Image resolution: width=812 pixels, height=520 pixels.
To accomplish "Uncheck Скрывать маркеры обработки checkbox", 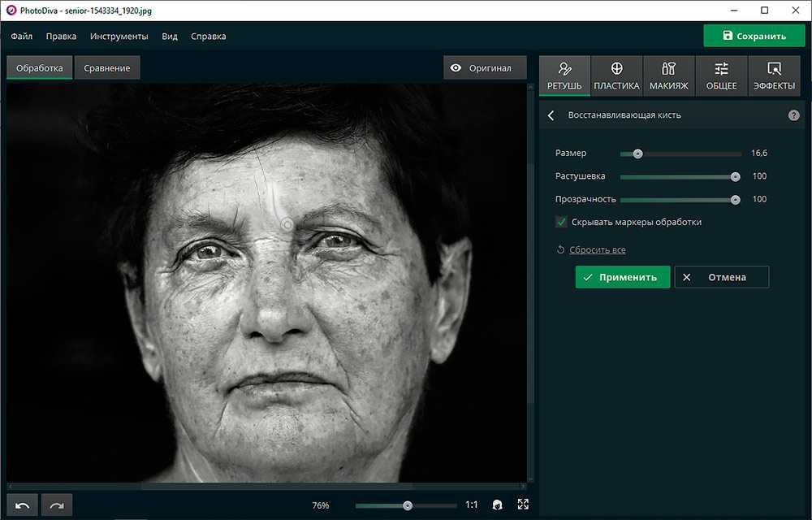I will pyautogui.click(x=561, y=222).
